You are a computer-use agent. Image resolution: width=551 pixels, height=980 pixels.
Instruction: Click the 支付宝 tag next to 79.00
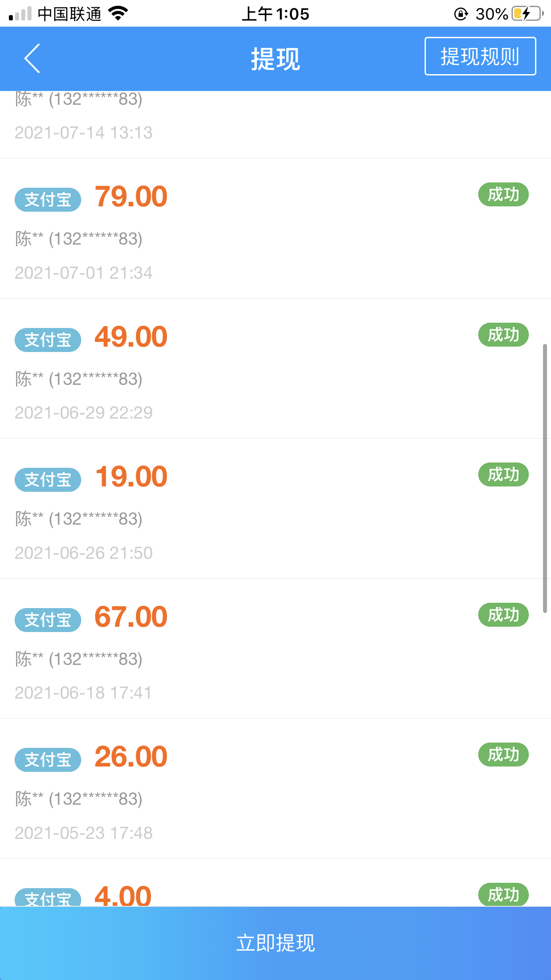coord(48,200)
